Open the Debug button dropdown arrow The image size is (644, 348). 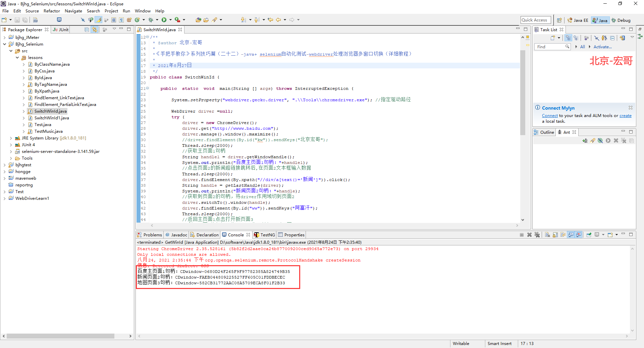click(157, 20)
